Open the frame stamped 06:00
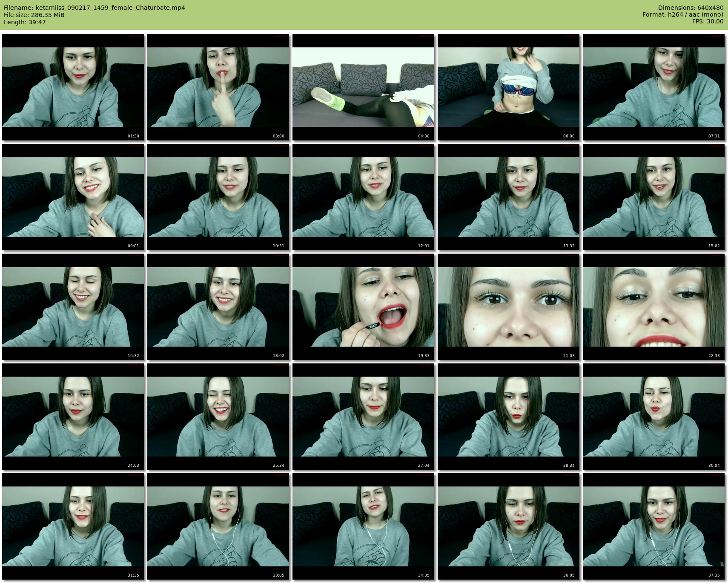728x583 pixels. (x=509, y=87)
